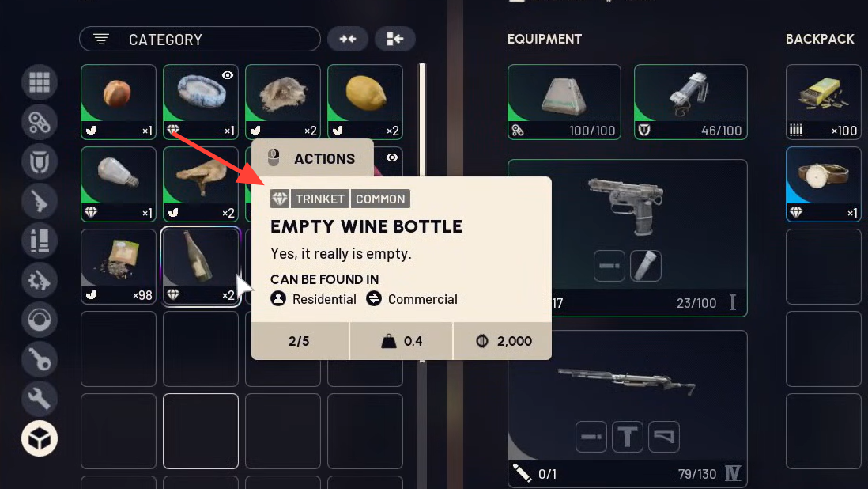
Task: Click the sort filter lines icon
Action: point(100,40)
